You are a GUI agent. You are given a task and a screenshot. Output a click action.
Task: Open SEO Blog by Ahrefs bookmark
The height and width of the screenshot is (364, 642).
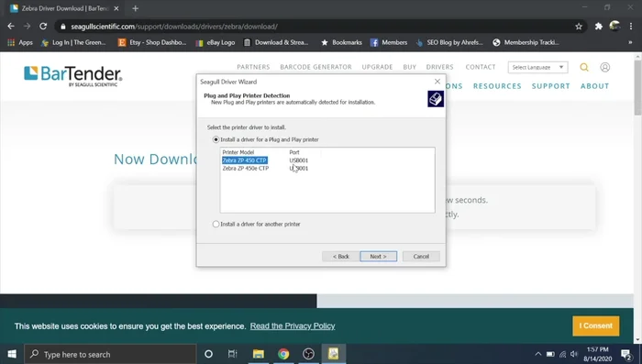point(449,42)
